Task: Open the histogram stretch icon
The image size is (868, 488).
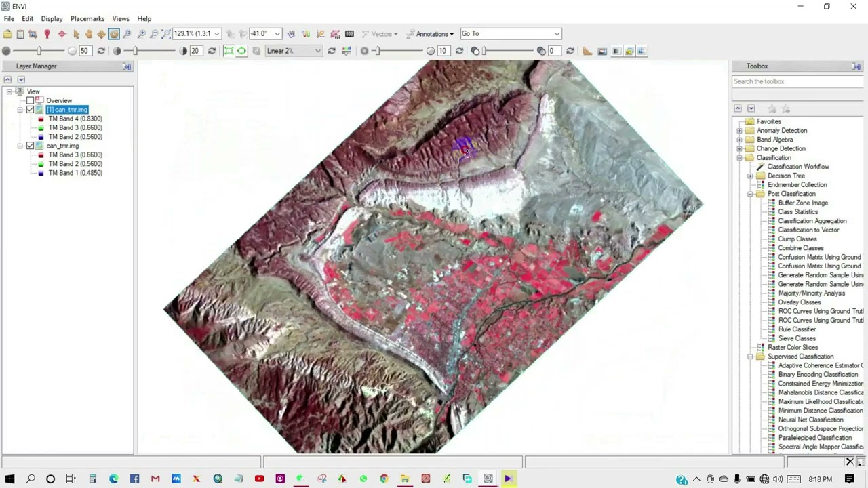Action: [x=347, y=51]
